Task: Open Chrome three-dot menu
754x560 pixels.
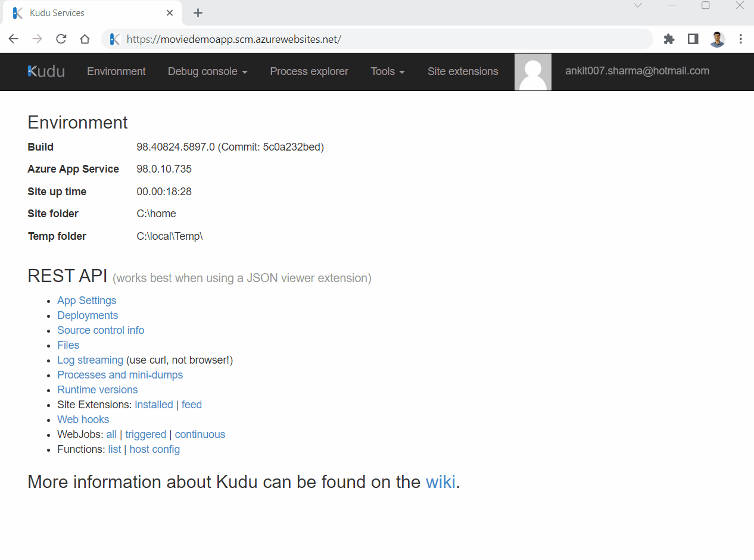Action: [741, 39]
